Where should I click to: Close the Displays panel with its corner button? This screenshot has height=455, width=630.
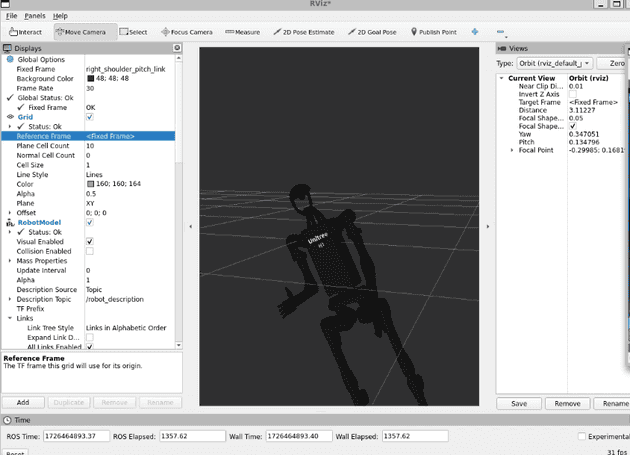tap(177, 48)
